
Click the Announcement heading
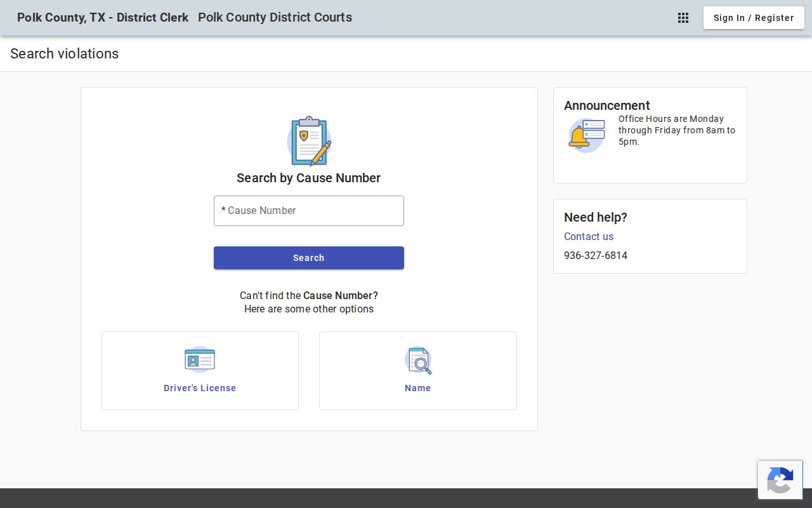(607, 105)
